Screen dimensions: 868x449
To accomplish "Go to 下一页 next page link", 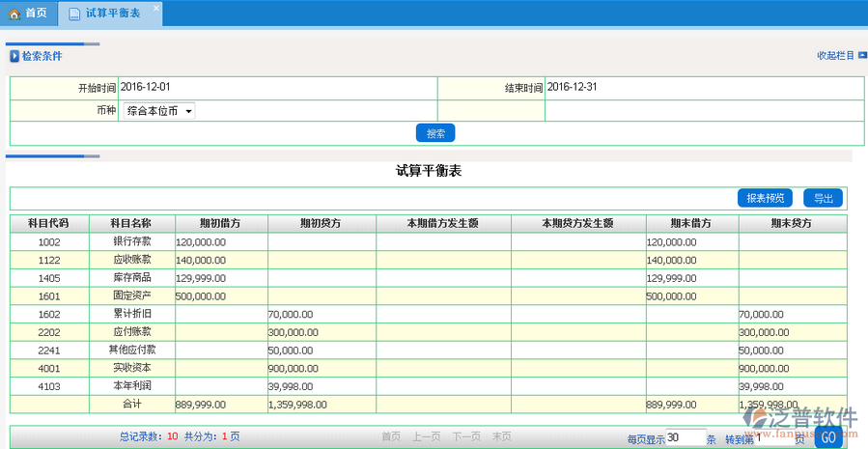I will 467,437.
